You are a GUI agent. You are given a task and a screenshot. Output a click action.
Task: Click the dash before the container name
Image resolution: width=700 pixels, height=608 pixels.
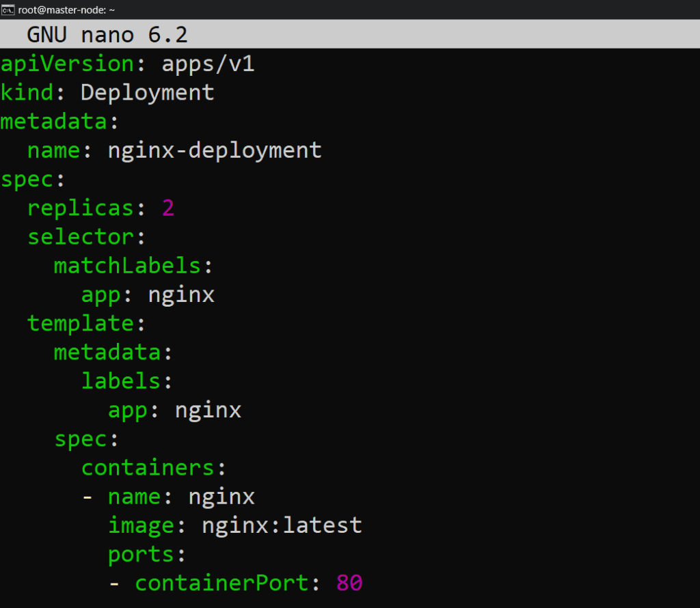(x=87, y=497)
